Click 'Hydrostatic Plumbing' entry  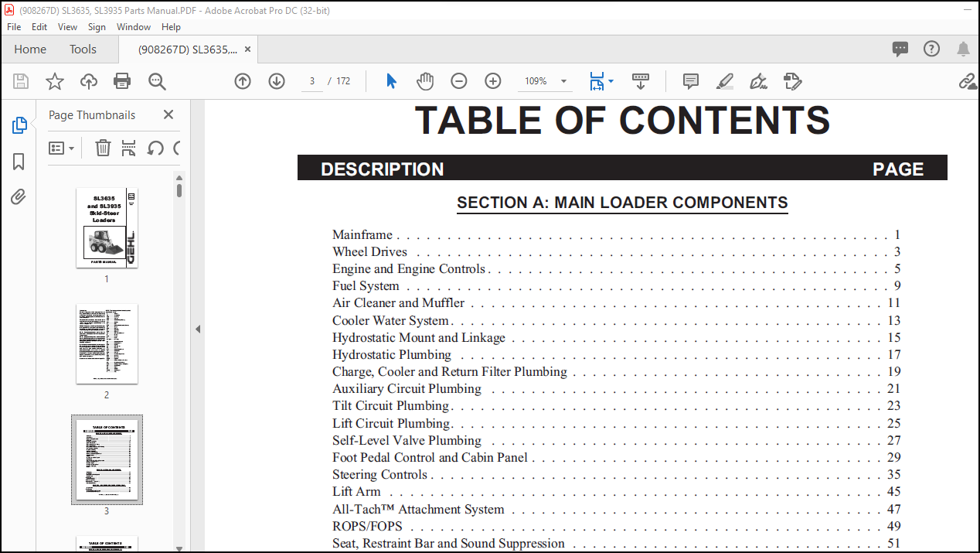coord(392,354)
